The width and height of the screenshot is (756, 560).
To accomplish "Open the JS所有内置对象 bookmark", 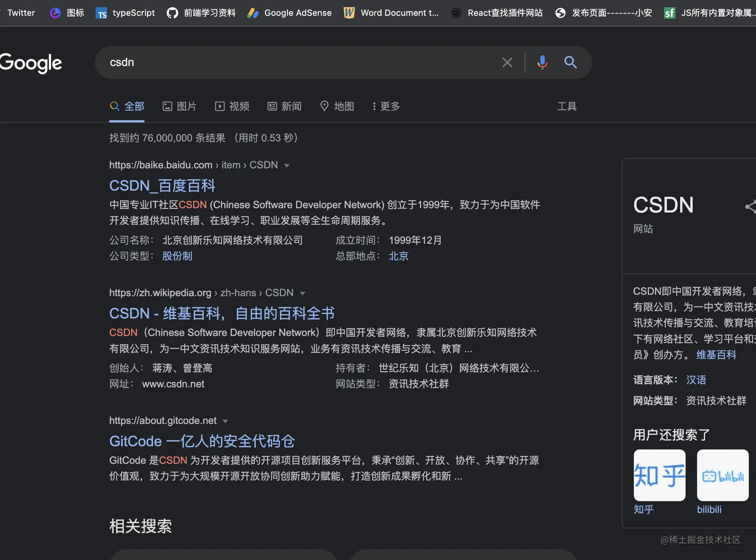I will click(x=710, y=13).
